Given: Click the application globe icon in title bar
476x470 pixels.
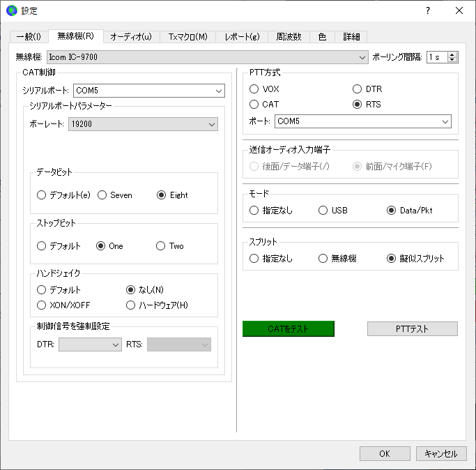Looking at the screenshot, I should point(12,10).
